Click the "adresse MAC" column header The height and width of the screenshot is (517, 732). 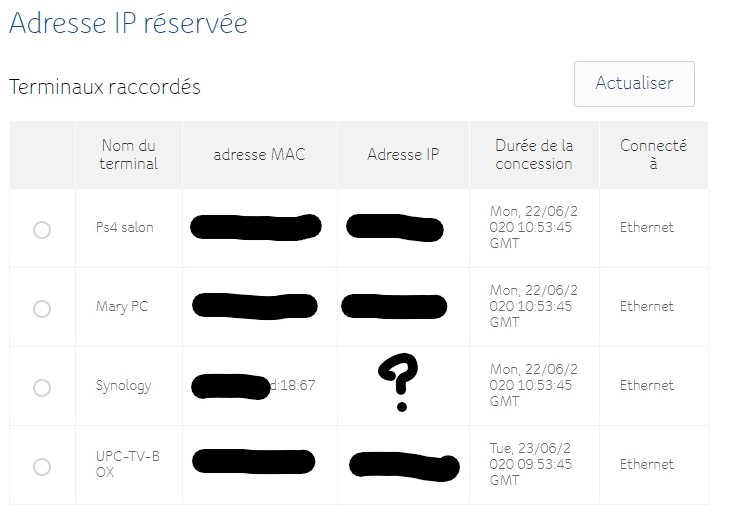pyautogui.click(x=259, y=154)
